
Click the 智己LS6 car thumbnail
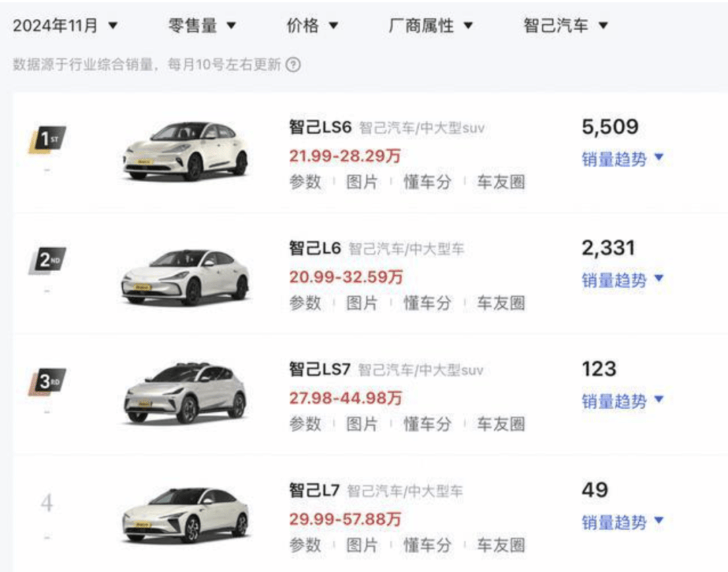[x=186, y=151]
